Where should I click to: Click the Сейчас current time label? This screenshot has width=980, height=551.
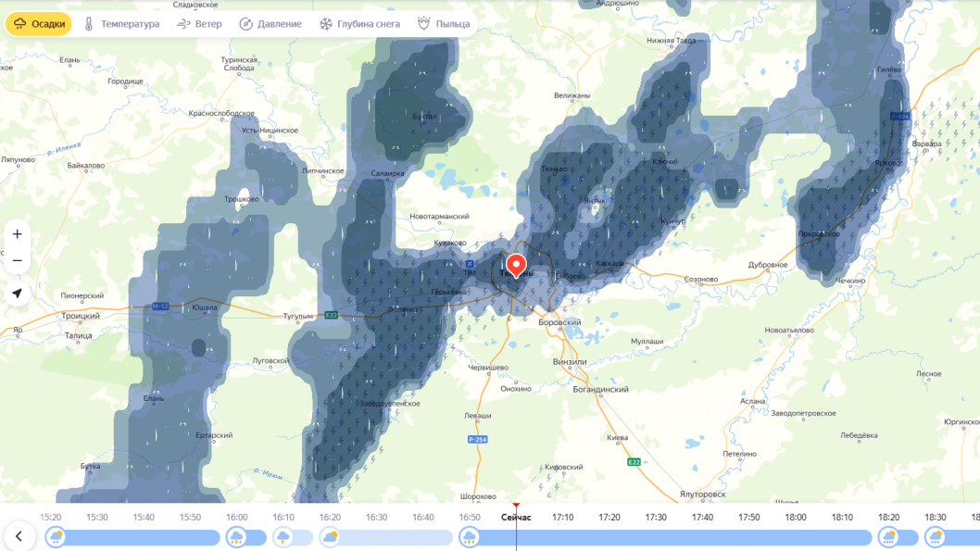(x=516, y=517)
